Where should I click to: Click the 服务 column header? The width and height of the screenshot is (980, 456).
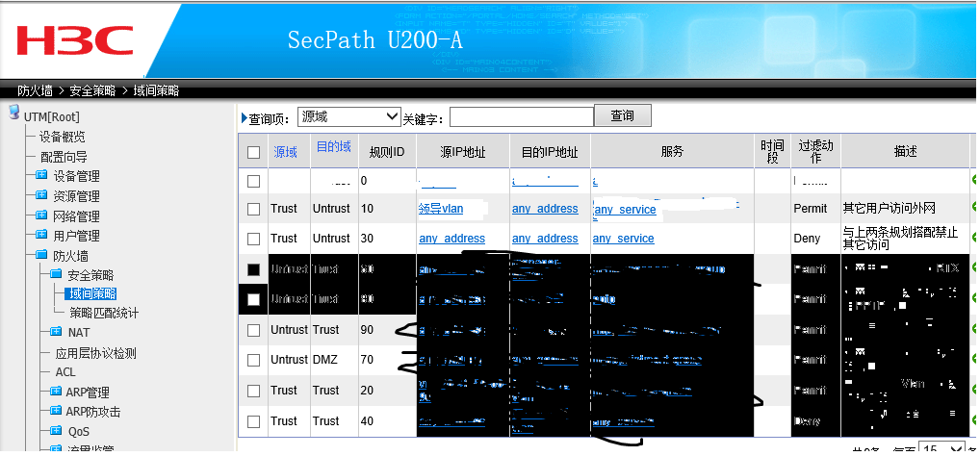click(672, 152)
